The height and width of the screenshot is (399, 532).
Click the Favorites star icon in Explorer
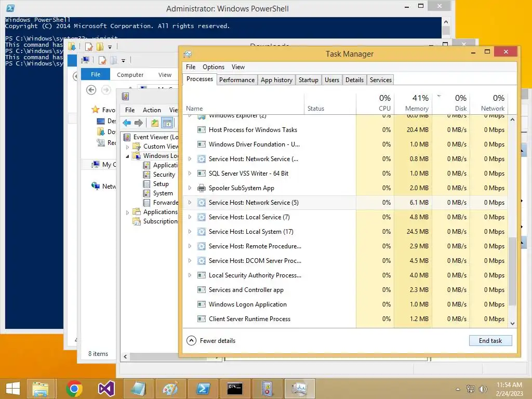(96, 110)
